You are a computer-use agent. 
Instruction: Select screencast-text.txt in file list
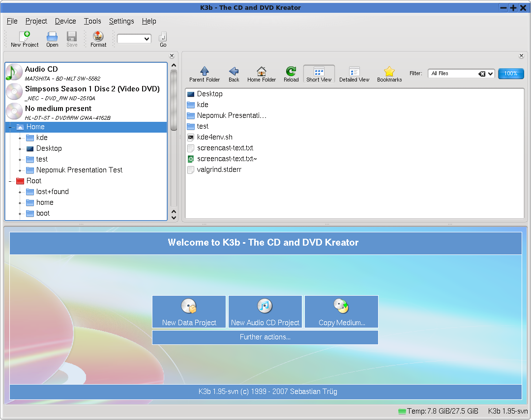tap(225, 148)
